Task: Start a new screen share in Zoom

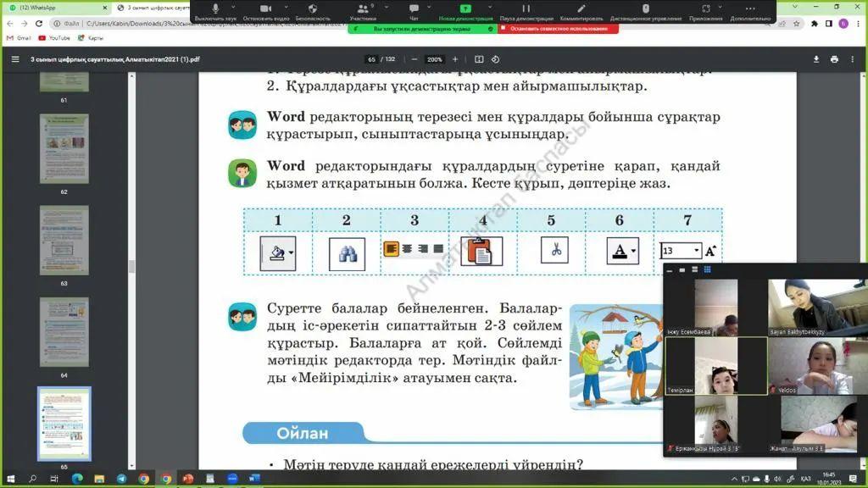Action: pyautogui.click(x=465, y=12)
